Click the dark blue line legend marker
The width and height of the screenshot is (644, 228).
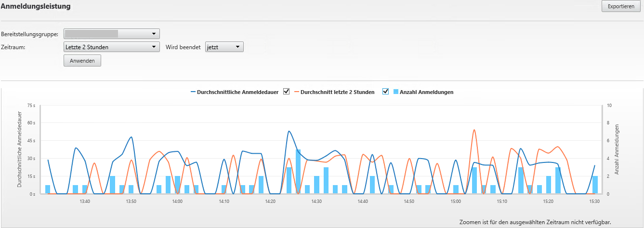click(x=193, y=92)
